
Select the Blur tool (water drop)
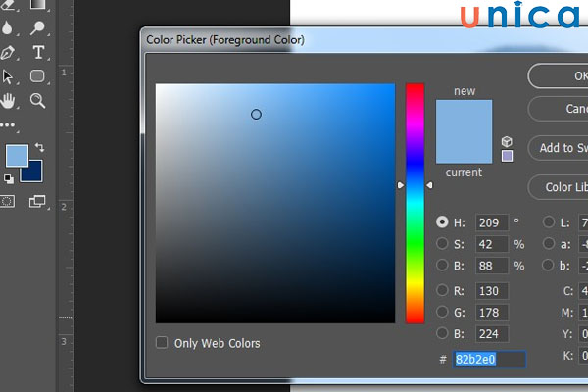[x=7, y=27]
